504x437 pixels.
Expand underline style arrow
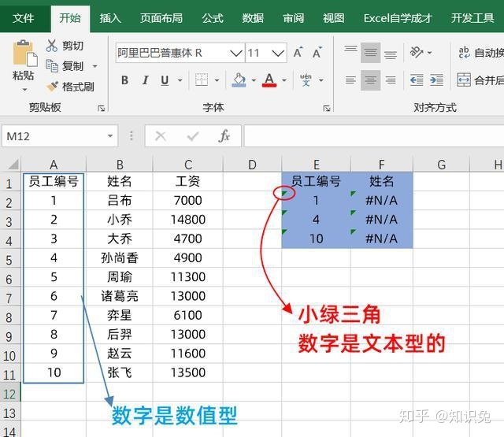pyautogui.click(x=180, y=80)
